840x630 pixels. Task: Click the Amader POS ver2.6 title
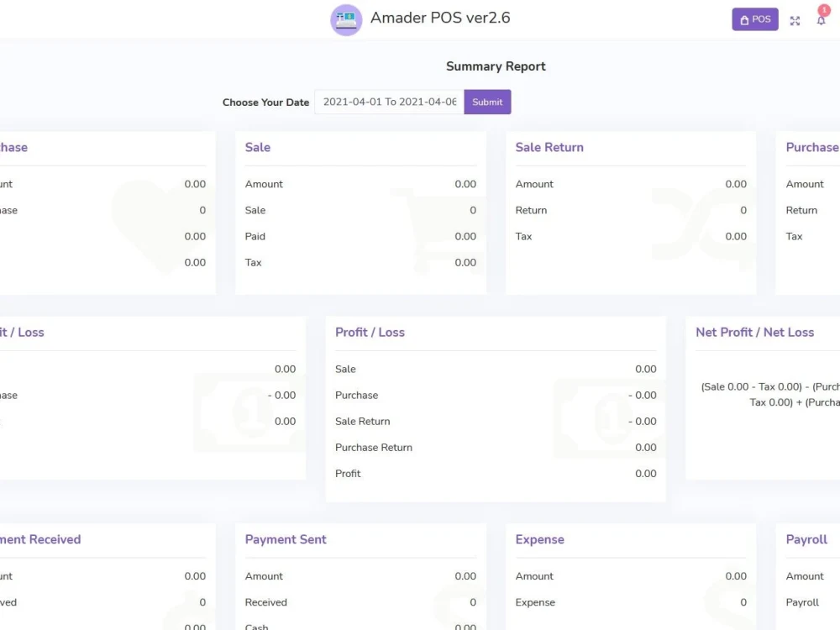(x=440, y=18)
